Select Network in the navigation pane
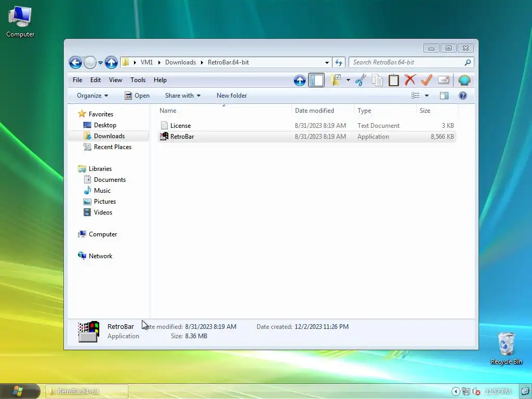This screenshot has width=532, height=399. point(100,256)
